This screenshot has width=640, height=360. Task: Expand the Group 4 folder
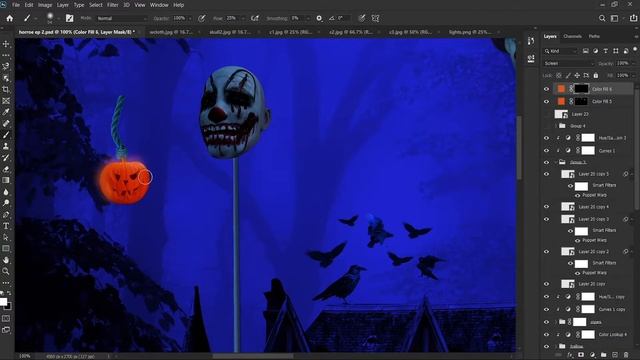(x=556, y=126)
